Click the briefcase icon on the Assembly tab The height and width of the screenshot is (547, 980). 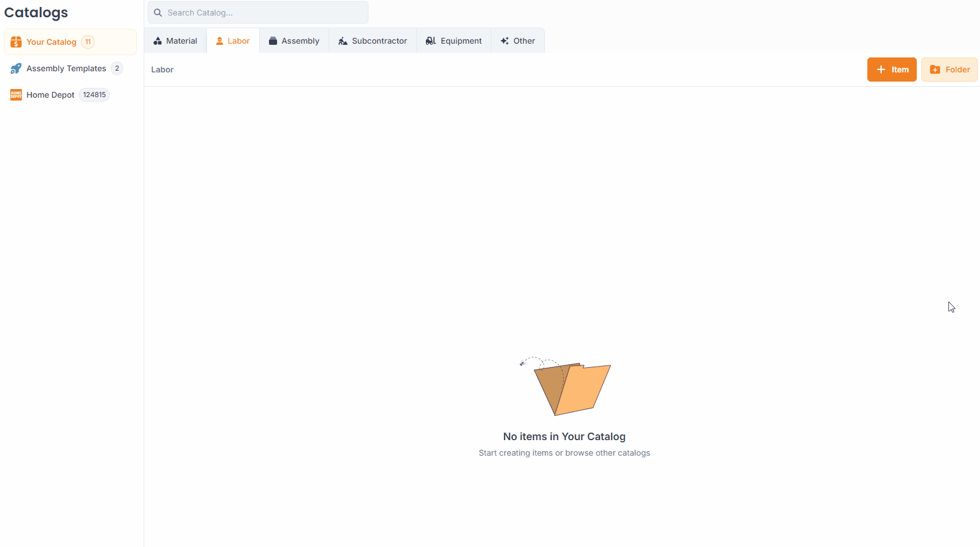click(272, 40)
